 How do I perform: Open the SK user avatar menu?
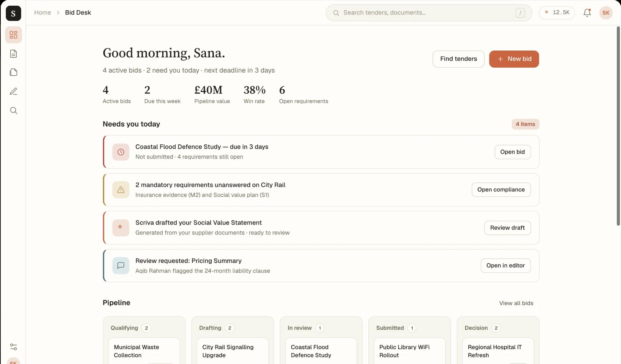pos(606,13)
